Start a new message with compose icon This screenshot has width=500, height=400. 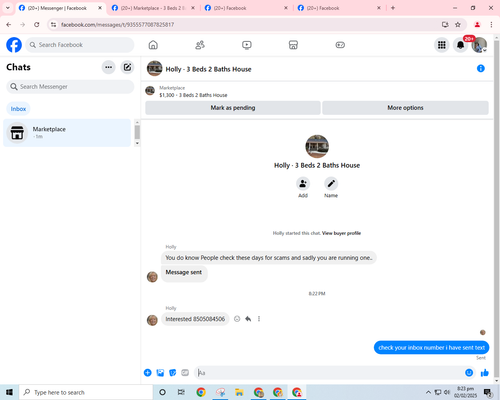tap(127, 67)
